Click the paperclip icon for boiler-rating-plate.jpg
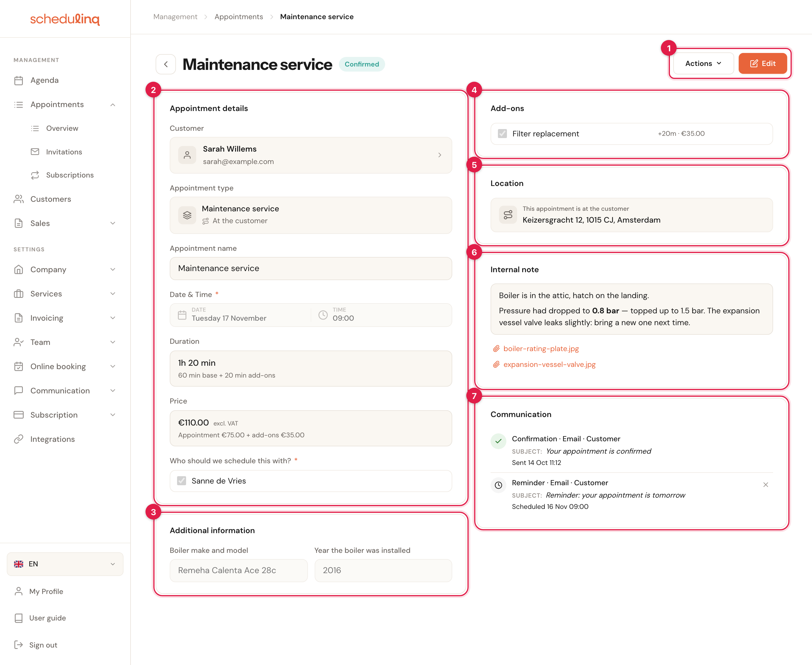Viewport: 812px width, 665px height. (496, 349)
